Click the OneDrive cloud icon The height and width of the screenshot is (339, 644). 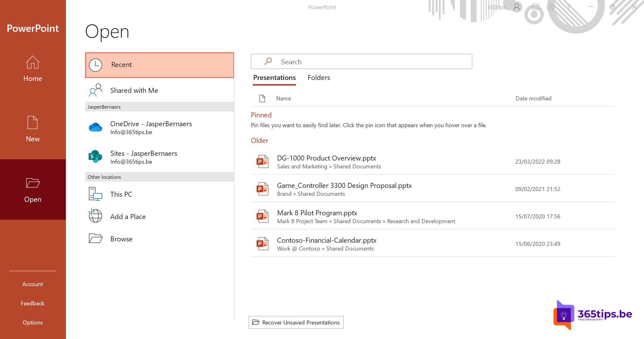point(95,127)
